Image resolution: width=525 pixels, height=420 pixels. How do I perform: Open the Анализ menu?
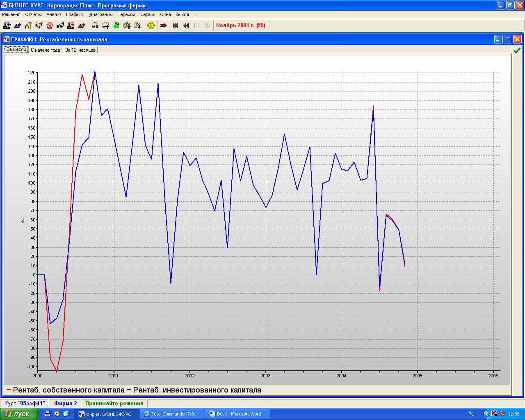54,14
